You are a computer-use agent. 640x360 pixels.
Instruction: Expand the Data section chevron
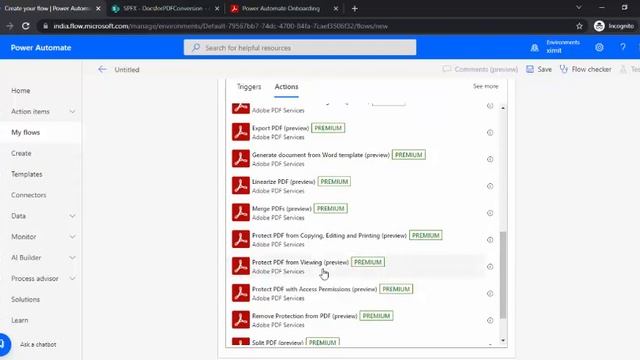72,216
